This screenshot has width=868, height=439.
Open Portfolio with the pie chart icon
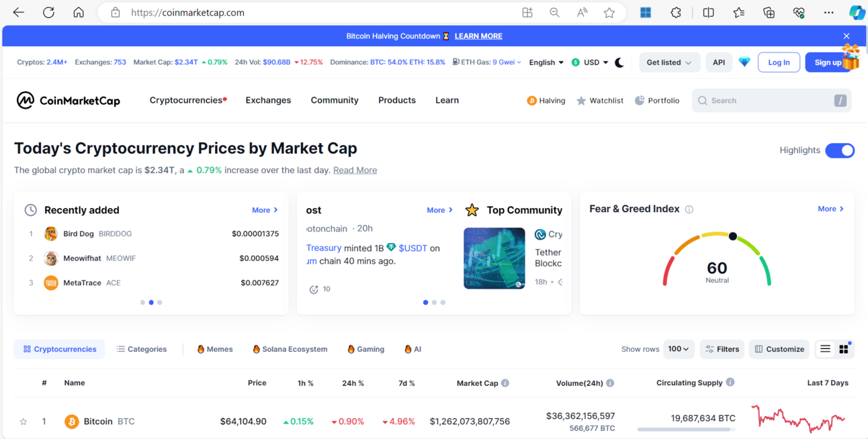pos(657,101)
